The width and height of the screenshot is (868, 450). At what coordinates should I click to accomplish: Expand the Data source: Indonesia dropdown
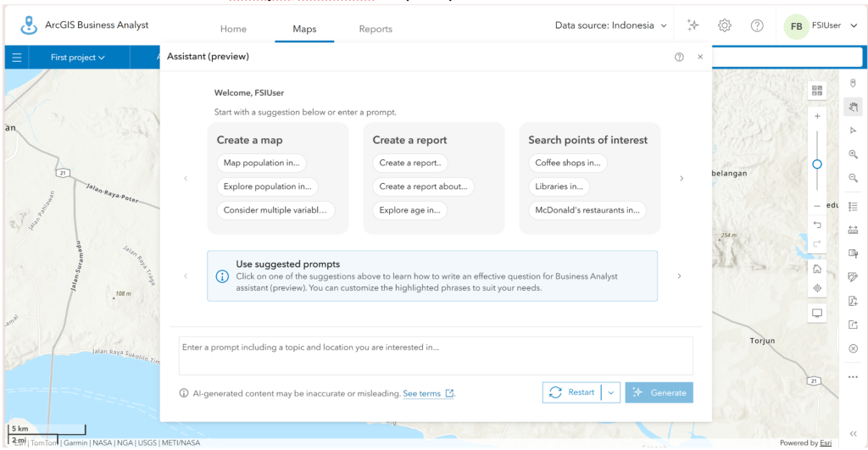click(610, 25)
